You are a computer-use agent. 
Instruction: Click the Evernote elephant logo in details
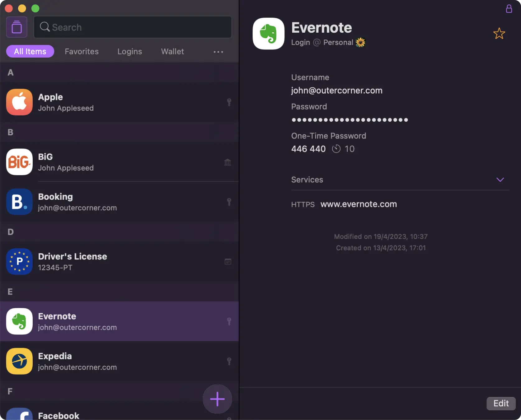[x=268, y=34]
